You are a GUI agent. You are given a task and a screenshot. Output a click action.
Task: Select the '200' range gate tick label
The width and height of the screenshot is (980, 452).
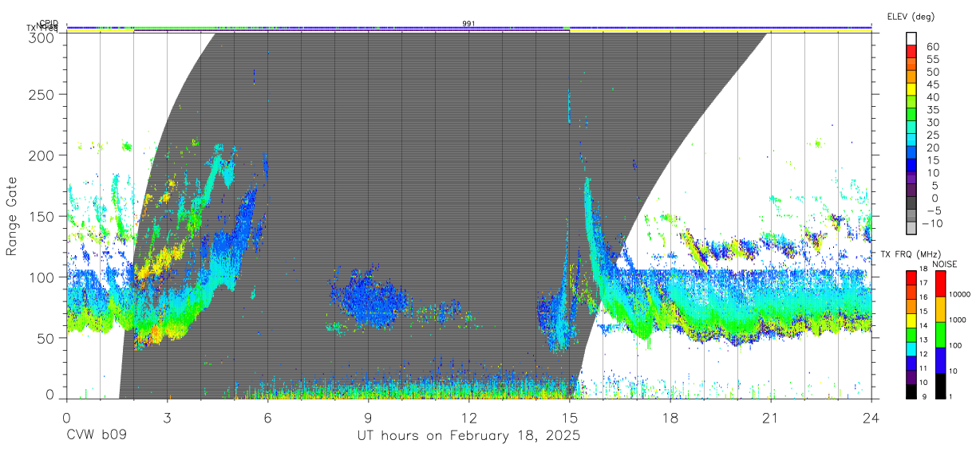coord(42,155)
